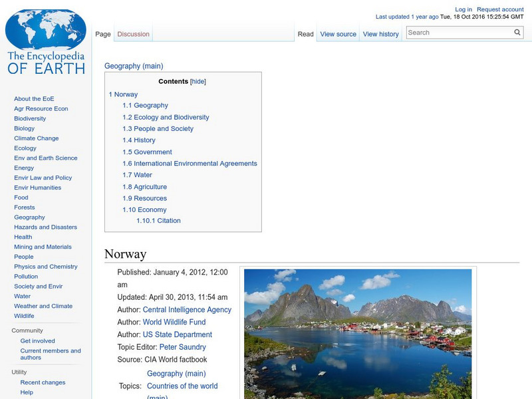532x399 pixels.
Task: Click the search magnifying glass icon
Action: [517, 31]
